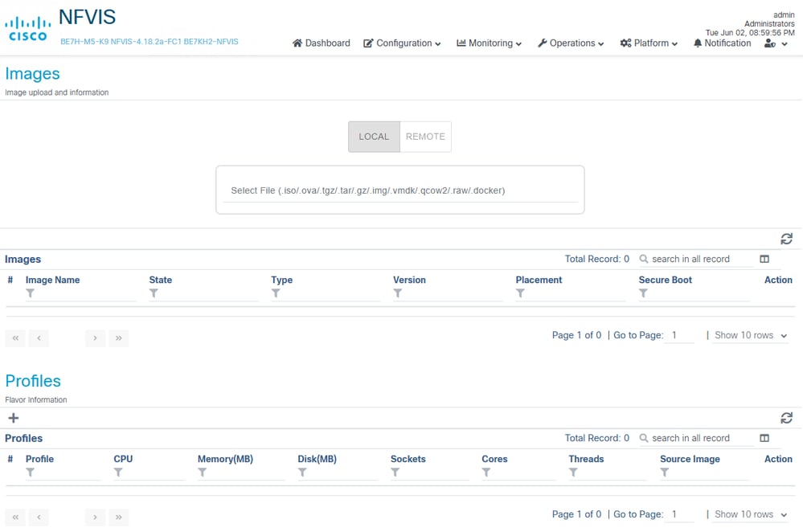Screen dimensions: 803x532
Task: Search in all Images records
Action: pos(696,259)
